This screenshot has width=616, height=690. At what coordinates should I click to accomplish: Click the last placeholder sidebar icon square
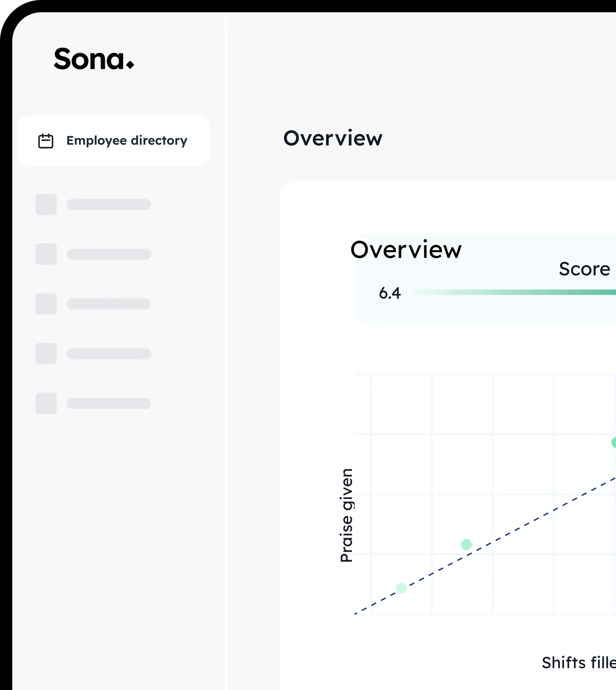(46, 403)
